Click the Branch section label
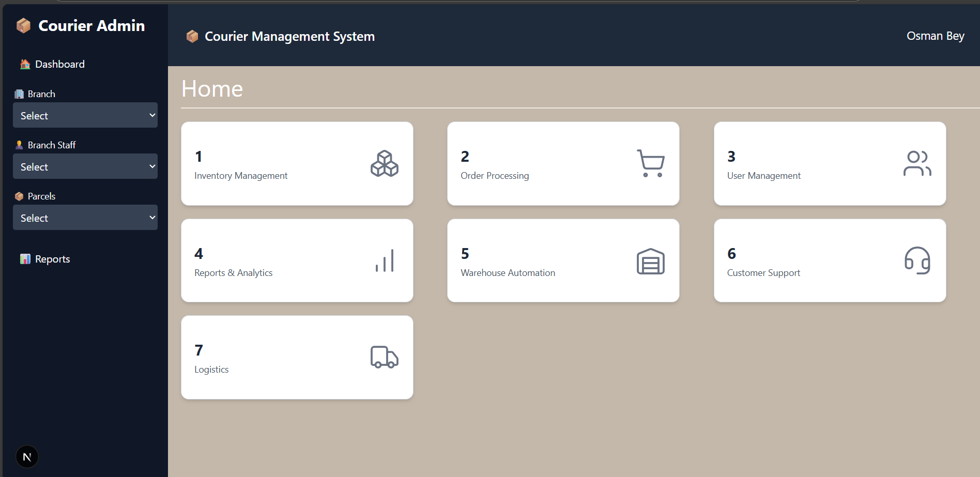The image size is (980, 477). (41, 94)
